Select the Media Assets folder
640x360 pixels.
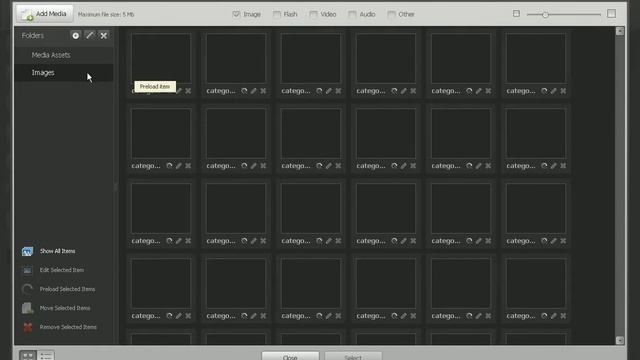coord(64,55)
